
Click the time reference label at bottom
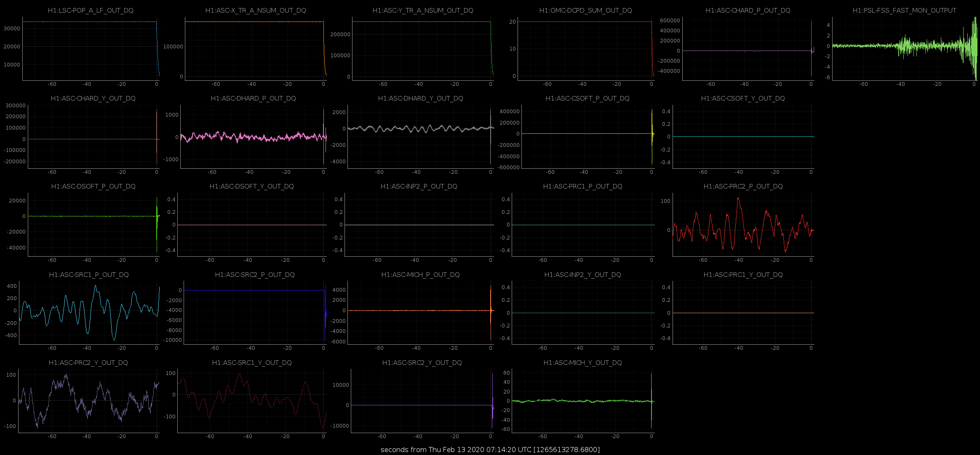click(490, 450)
